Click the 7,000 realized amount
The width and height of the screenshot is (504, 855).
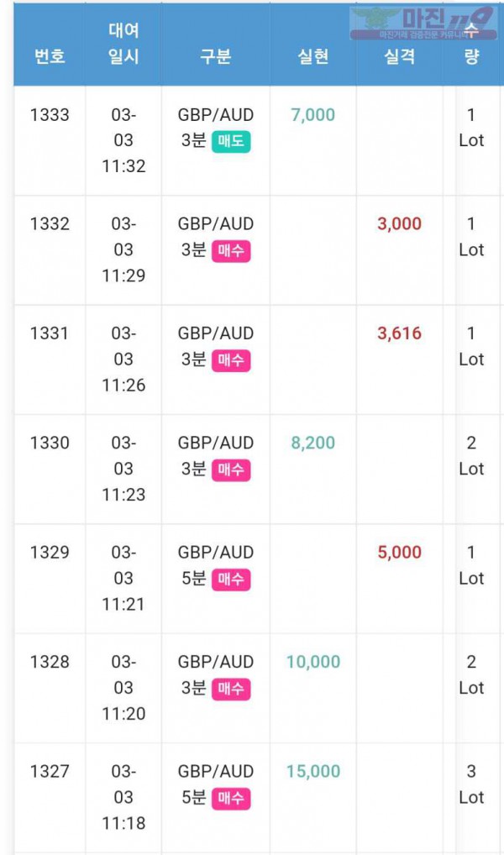pyautogui.click(x=313, y=115)
